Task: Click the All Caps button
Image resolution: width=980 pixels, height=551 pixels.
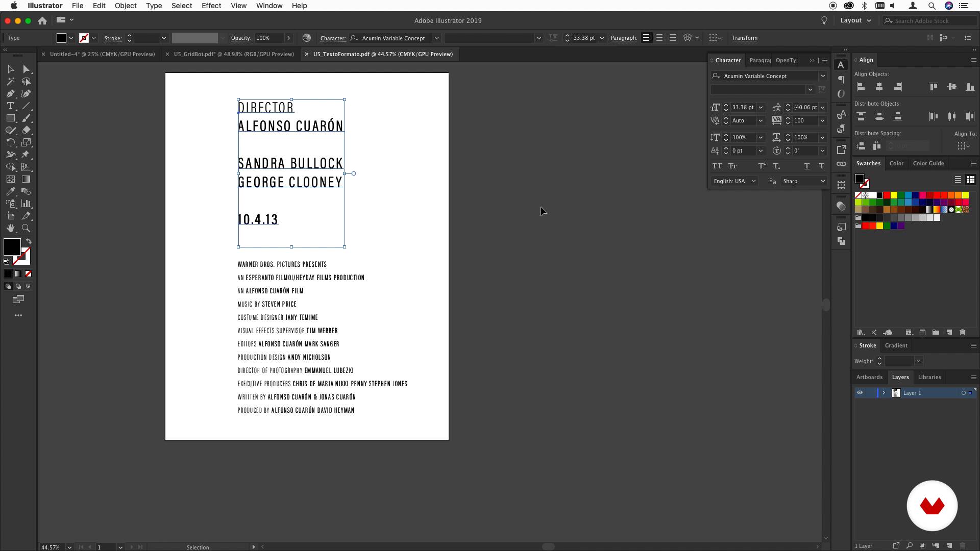Action: click(x=717, y=166)
